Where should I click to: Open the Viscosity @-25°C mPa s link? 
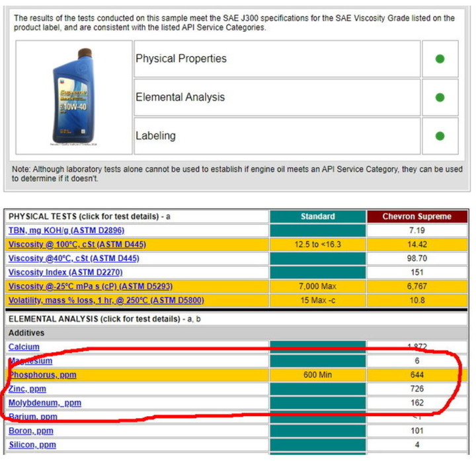91,286
